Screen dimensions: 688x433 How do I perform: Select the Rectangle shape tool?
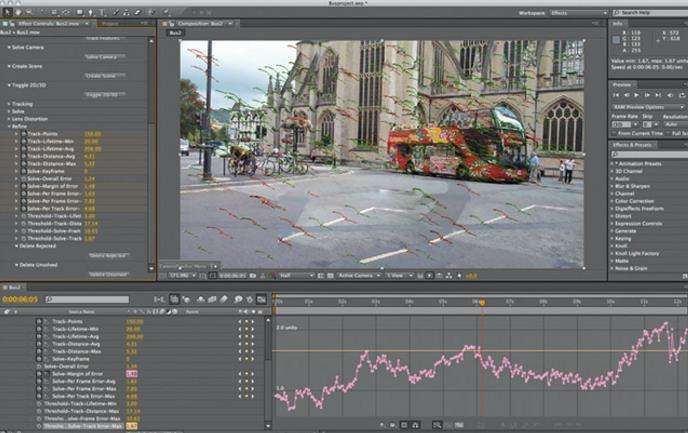[79, 13]
